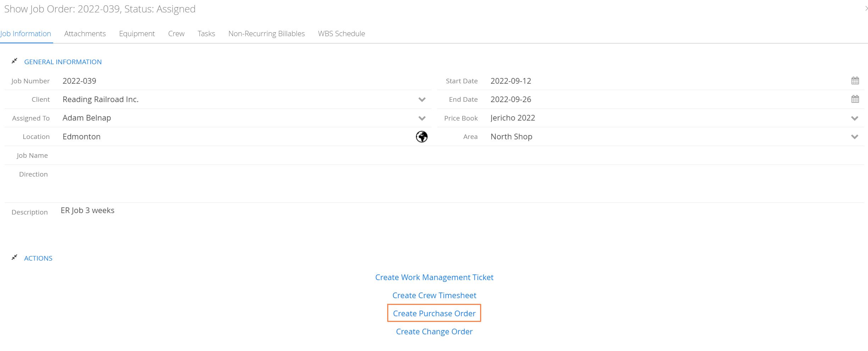The image size is (868, 351).
Task: Open the Price Book dropdown
Action: tap(855, 118)
